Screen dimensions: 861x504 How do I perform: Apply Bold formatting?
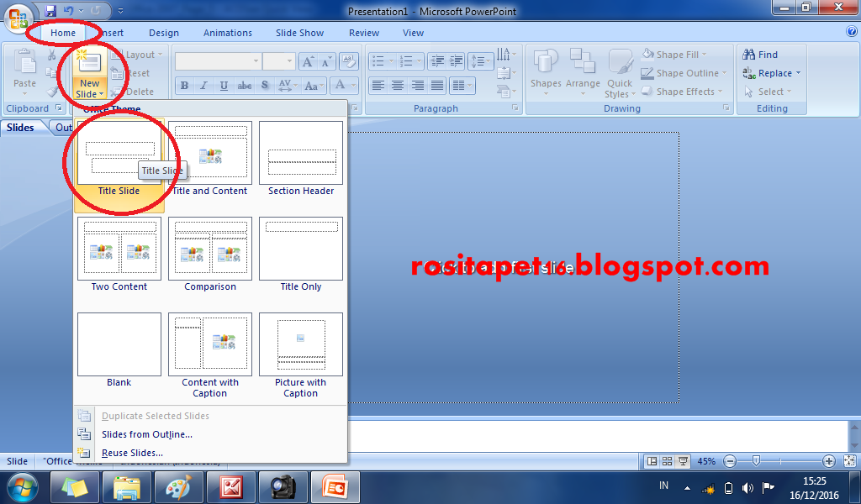pyautogui.click(x=184, y=86)
